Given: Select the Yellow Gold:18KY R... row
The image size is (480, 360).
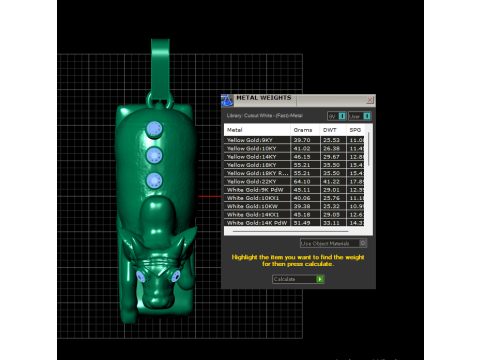Looking at the screenshot, I should (x=294, y=173).
